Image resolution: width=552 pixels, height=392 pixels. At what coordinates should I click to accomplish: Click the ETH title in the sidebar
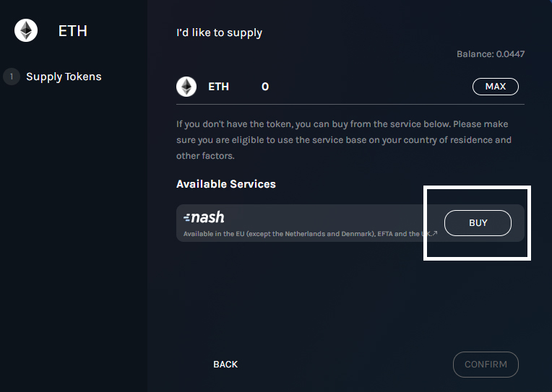73,31
